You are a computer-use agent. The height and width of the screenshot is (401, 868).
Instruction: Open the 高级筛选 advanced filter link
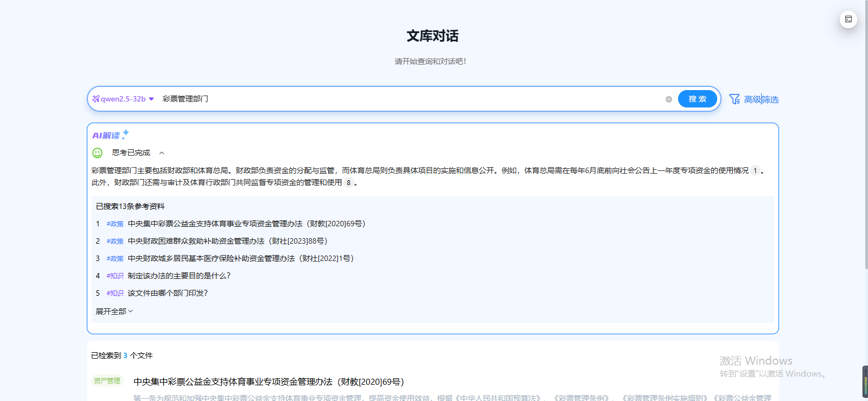tap(761, 99)
